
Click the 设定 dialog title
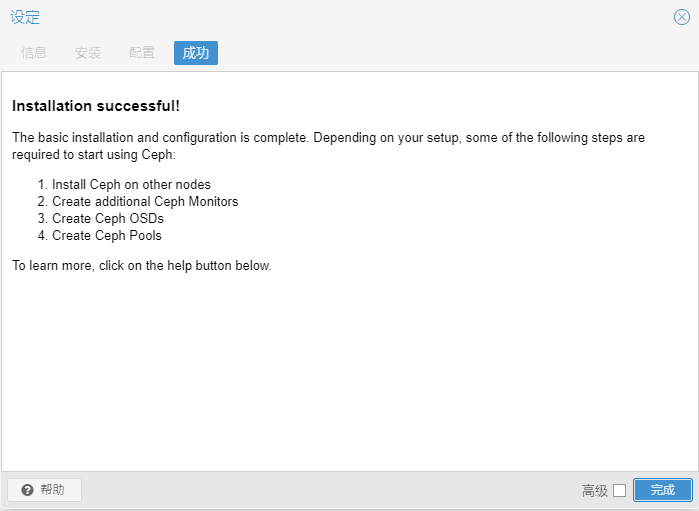click(25, 17)
